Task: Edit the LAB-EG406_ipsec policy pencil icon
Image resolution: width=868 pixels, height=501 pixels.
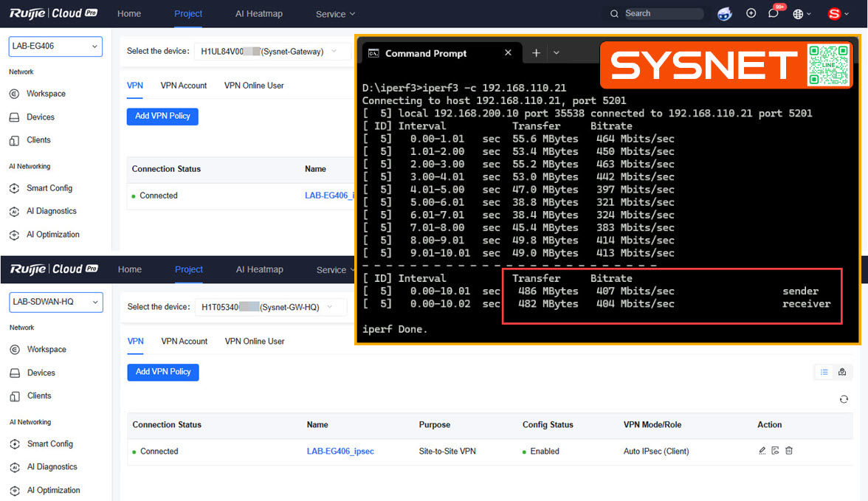Action: (x=762, y=451)
